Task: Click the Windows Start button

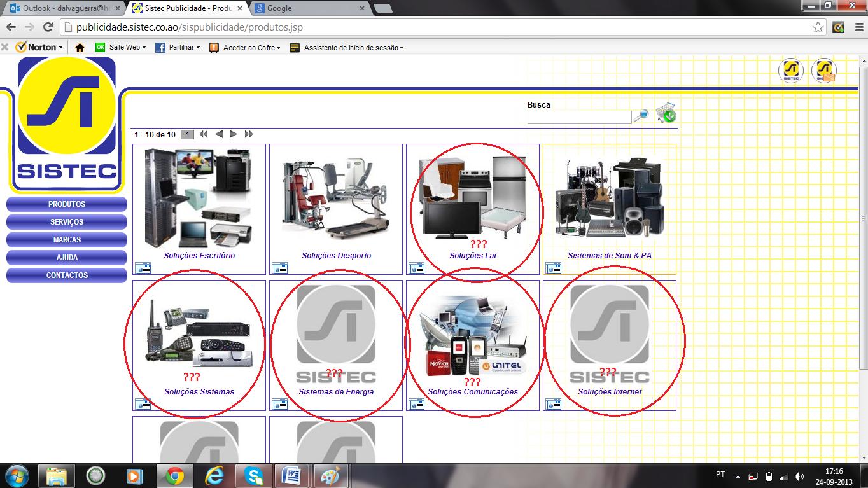Action: (x=16, y=476)
